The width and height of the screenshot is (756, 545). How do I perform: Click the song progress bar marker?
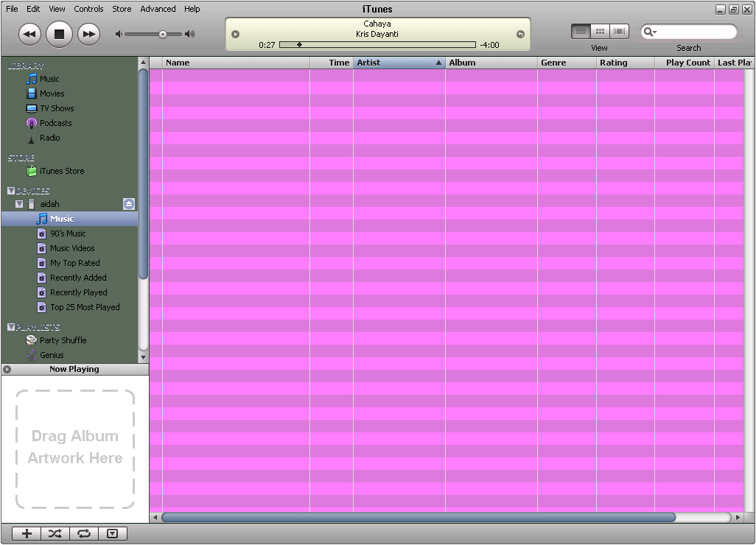tap(299, 45)
